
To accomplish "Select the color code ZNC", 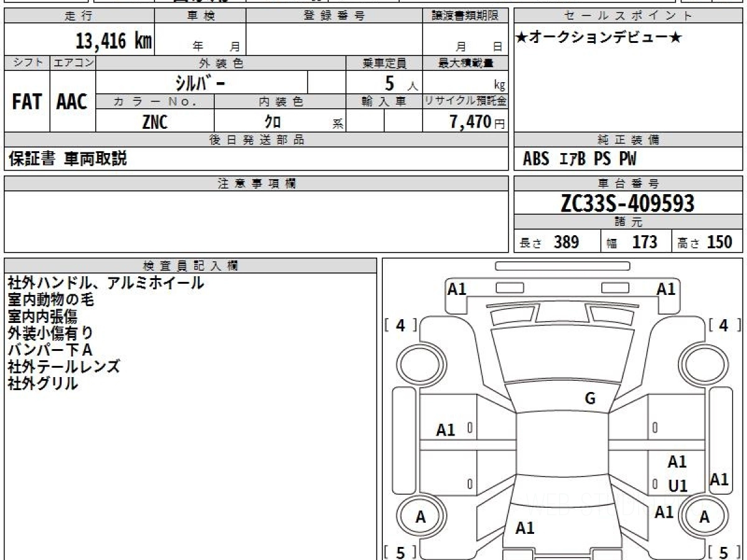I will click(155, 122).
